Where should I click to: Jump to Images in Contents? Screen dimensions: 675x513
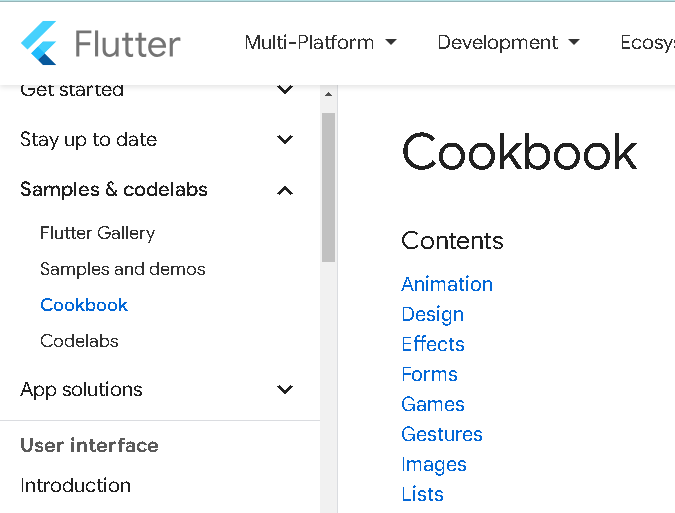(x=434, y=465)
